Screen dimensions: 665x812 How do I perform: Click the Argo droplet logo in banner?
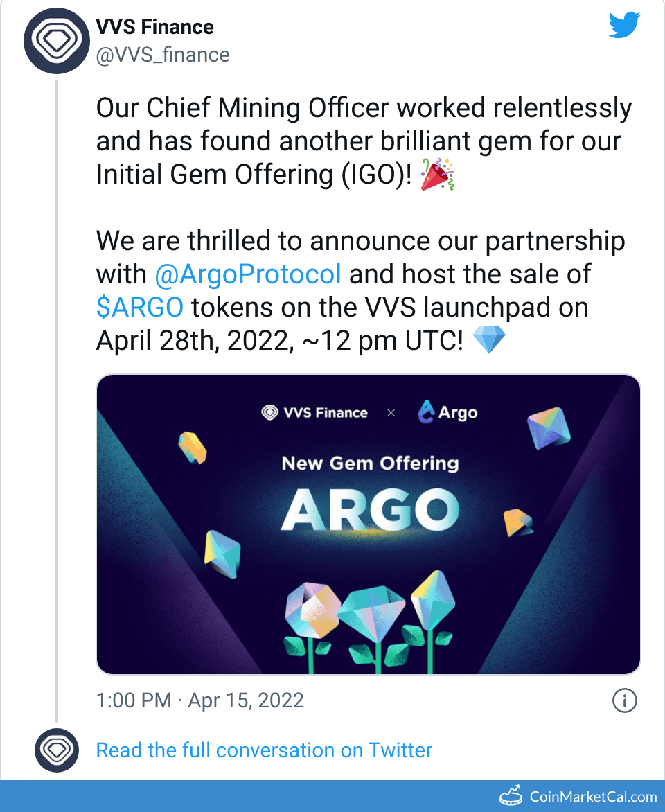pos(426,413)
